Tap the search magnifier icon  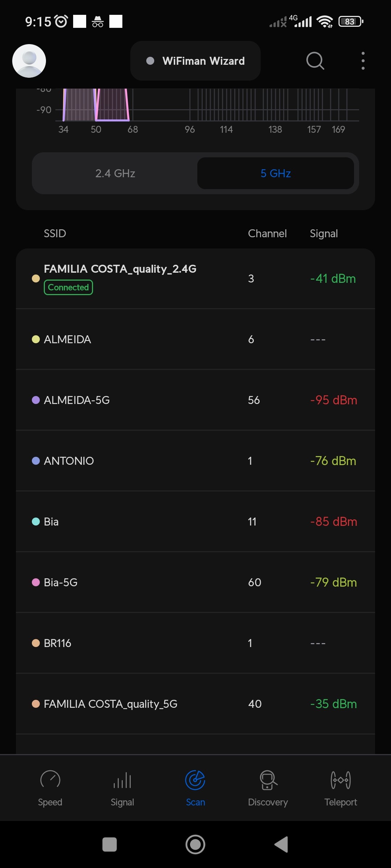[x=315, y=61]
